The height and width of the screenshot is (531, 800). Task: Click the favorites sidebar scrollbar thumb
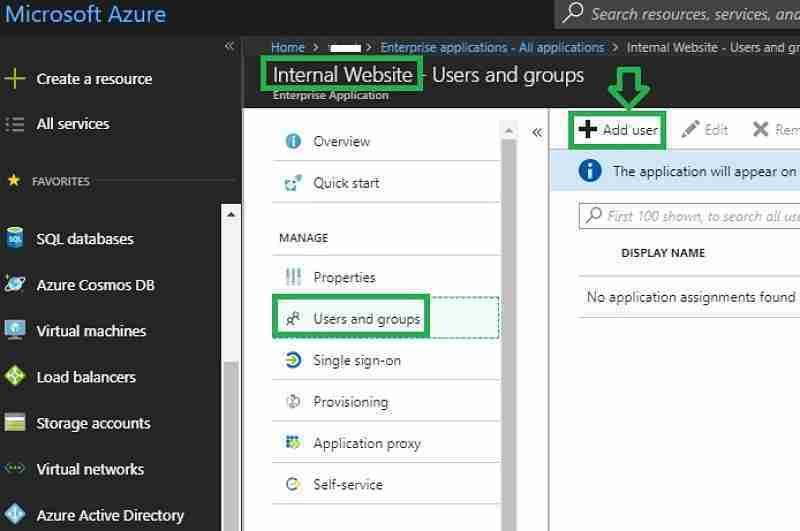tap(231, 446)
